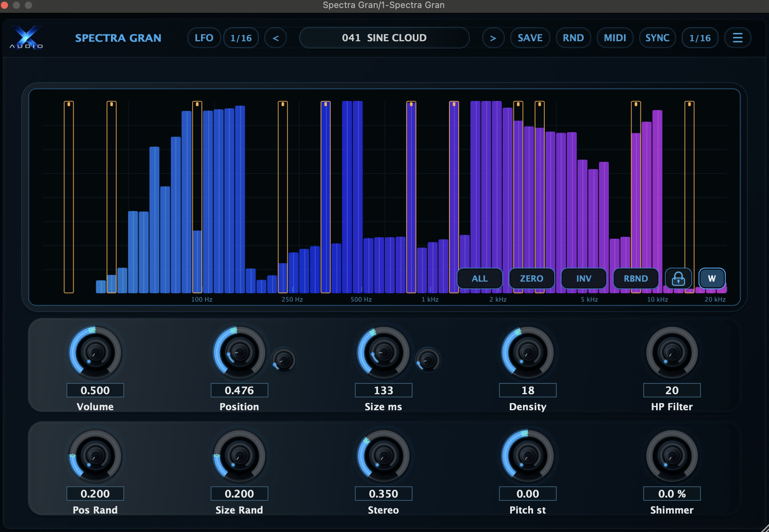Click the 10 kHz frequency label
This screenshot has height=532, width=769.
click(658, 299)
